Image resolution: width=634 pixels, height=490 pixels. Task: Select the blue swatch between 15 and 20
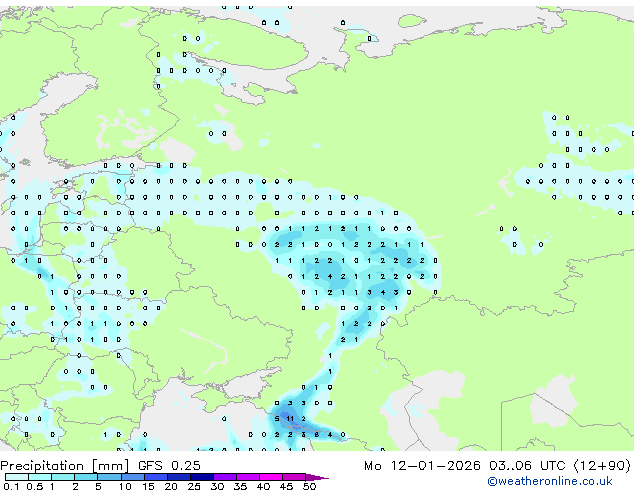[x=156, y=477]
